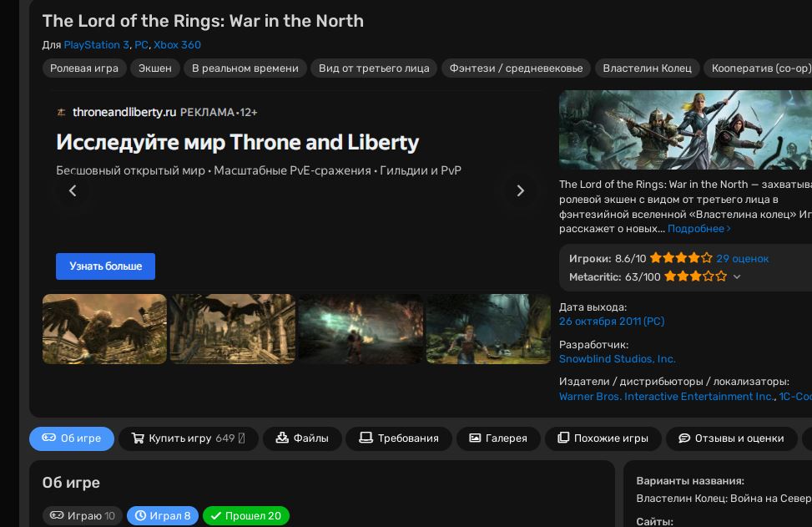Open the Галерея tab
The height and width of the screenshot is (527, 812).
click(498, 438)
